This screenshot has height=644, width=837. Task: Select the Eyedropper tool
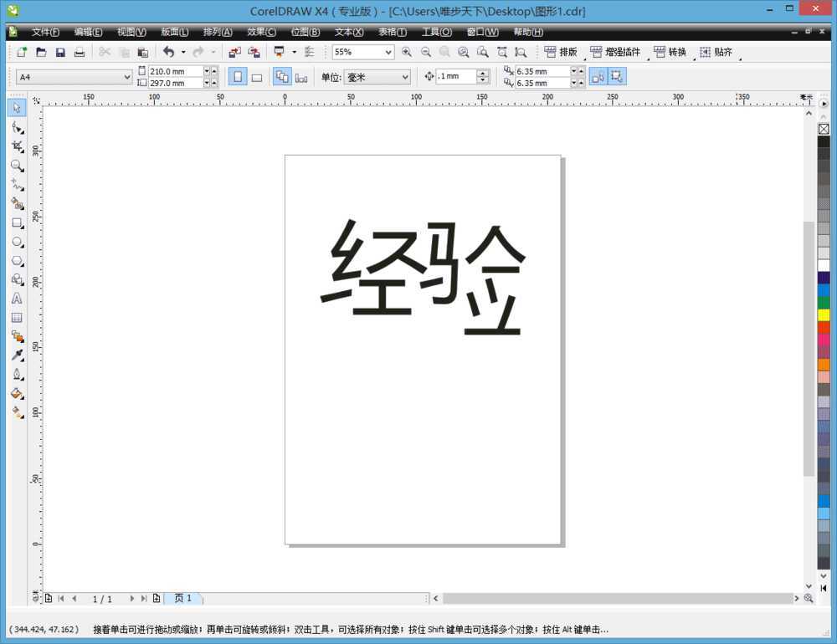click(x=17, y=355)
